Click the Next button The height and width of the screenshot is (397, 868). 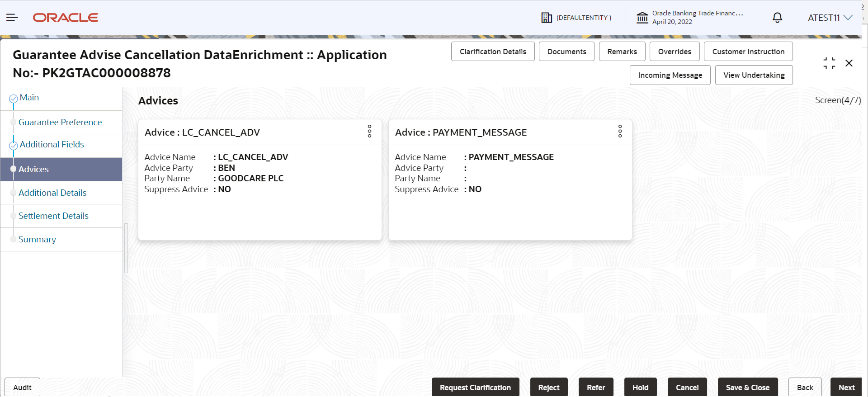pyautogui.click(x=846, y=388)
